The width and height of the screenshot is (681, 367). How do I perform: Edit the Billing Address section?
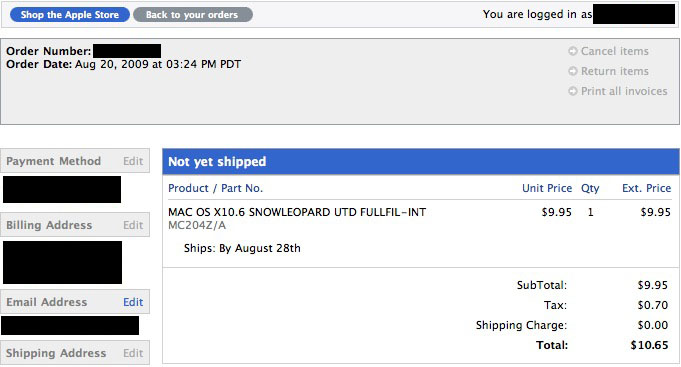pyautogui.click(x=133, y=225)
